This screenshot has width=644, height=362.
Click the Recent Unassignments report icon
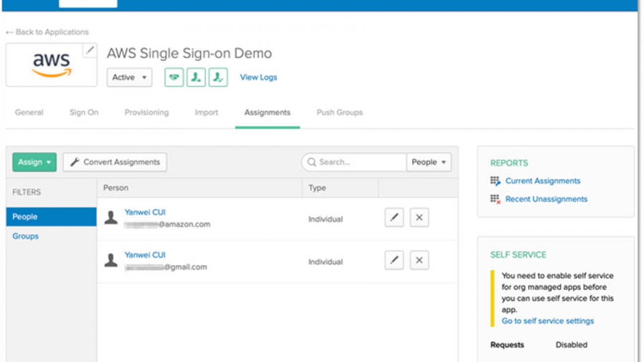(x=495, y=199)
